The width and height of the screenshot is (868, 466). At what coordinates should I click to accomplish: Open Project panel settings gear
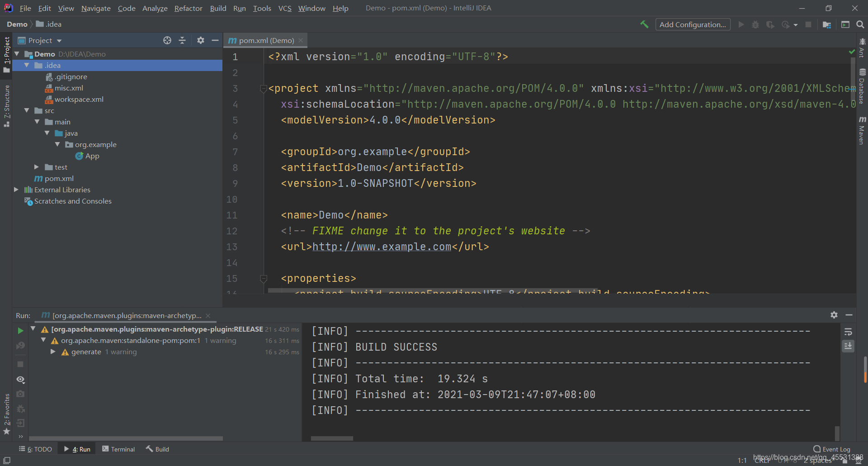(x=201, y=40)
